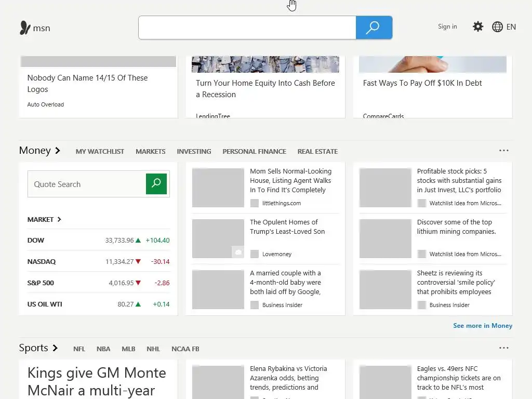Open Turn Your Home Equity Into Cash article
This screenshot has width=532, height=399.
265,88
